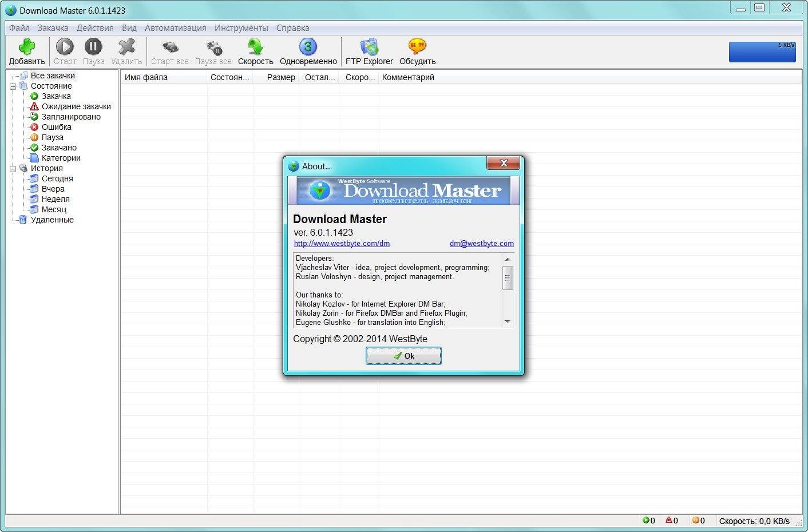Screen dimensions: 808x532
Task: Select Вчера under История
Action: pyautogui.click(x=53, y=189)
